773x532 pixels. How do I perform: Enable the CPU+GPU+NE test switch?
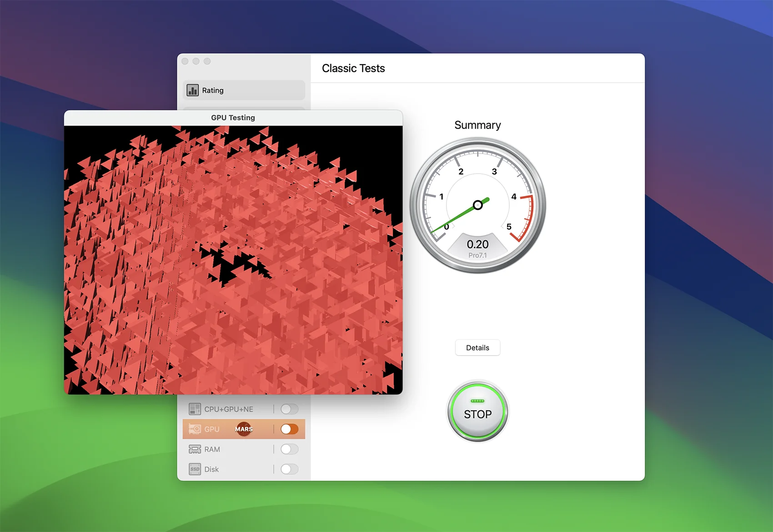tap(289, 409)
